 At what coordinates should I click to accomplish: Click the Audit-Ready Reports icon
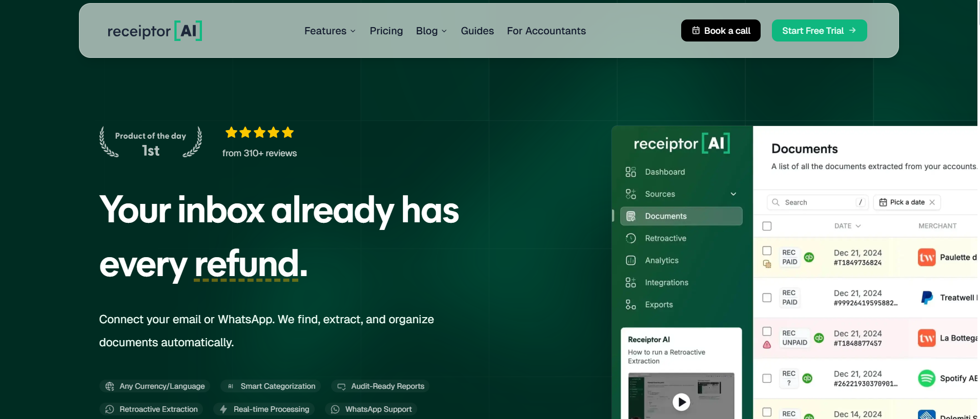click(341, 386)
